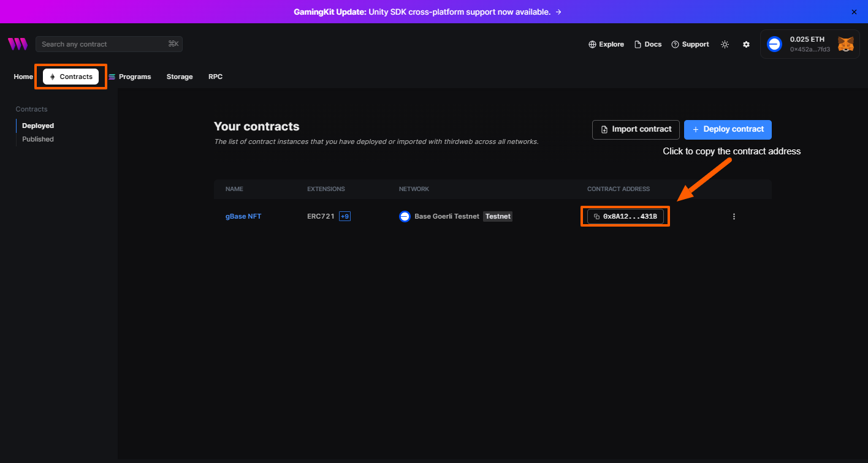868x463 pixels.
Task: Open the wallet showing 0.025 ETH
Action: pos(810,44)
